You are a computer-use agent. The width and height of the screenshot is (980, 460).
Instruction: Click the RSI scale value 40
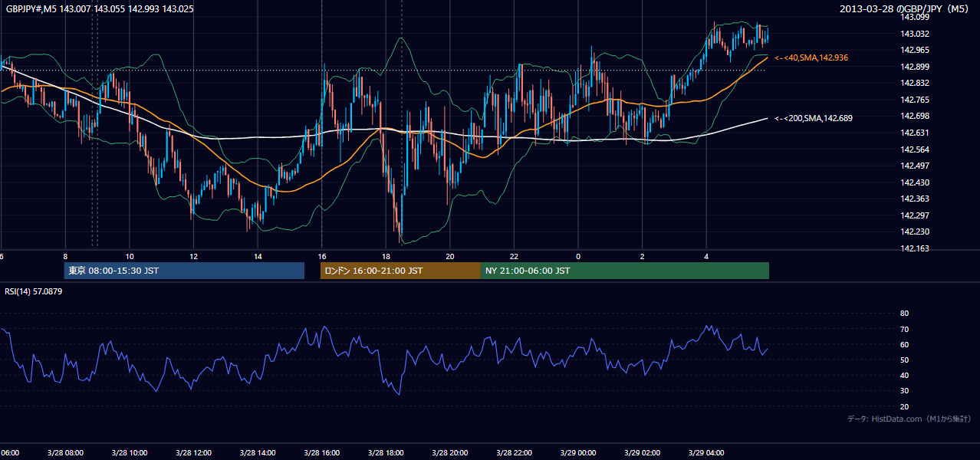pos(904,375)
